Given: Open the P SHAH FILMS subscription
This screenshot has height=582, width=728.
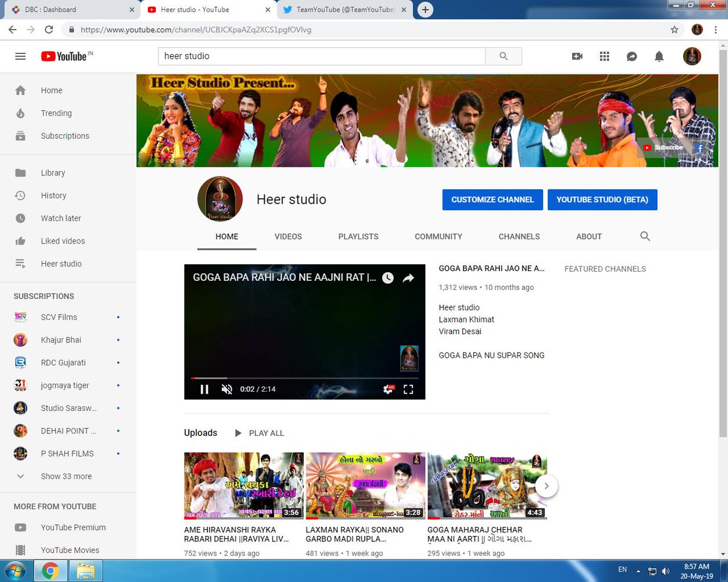Looking at the screenshot, I should coord(68,453).
